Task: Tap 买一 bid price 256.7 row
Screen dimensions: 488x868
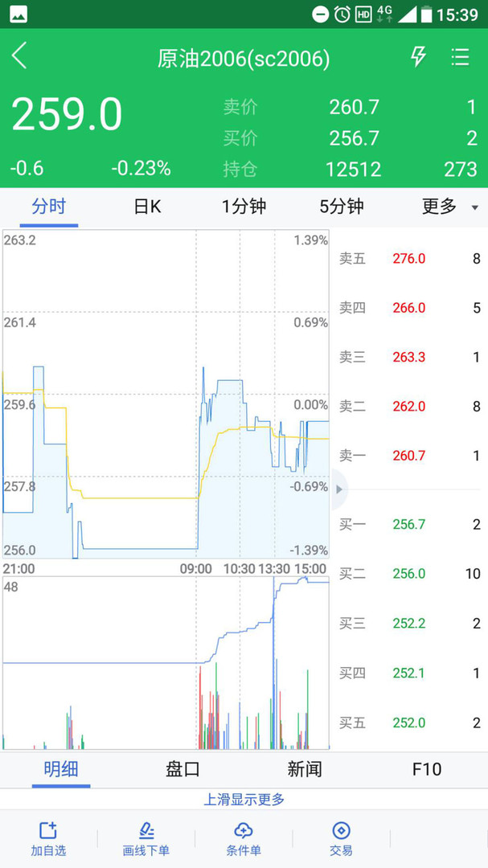Action: click(x=410, y=524)
